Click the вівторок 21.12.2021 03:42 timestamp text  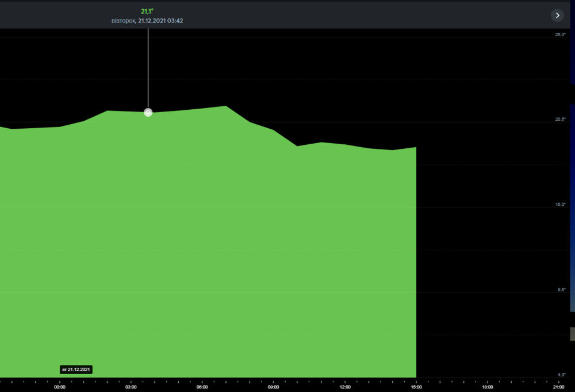click(147, 21)
